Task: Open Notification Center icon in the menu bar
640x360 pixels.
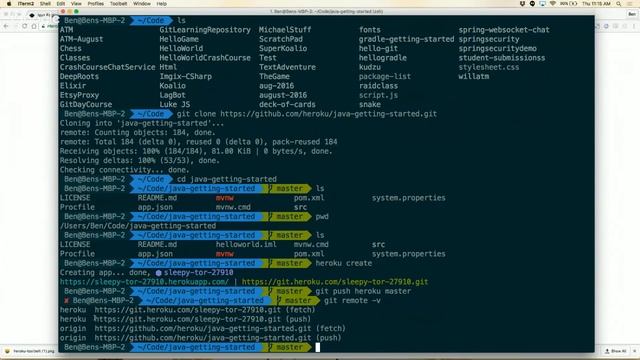Action: point(630,3)
